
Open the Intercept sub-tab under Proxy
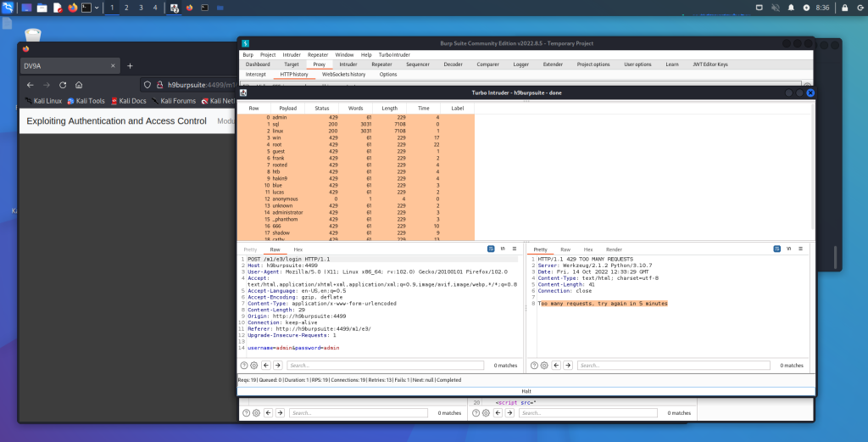pyautogui.click(x=256, y=74)
